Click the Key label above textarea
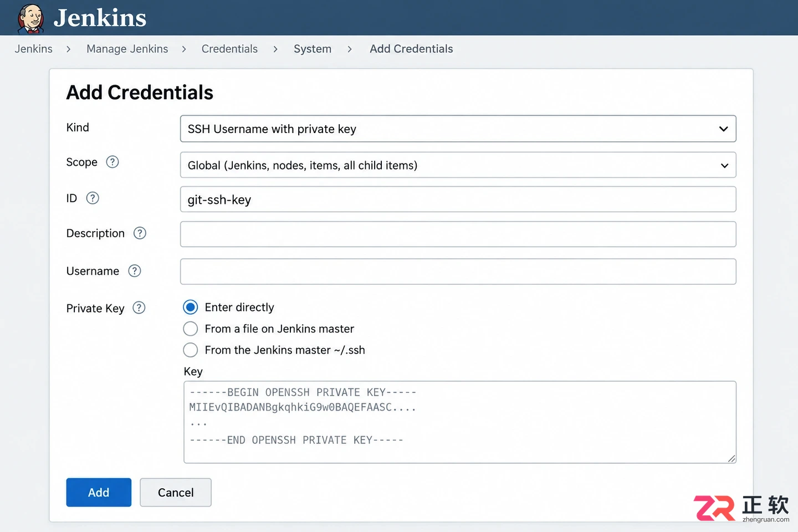 (x=193, y=371)
